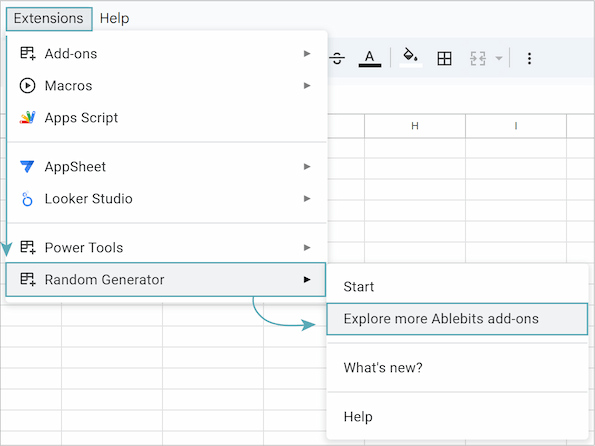Select column I header

tap(516, 126)
